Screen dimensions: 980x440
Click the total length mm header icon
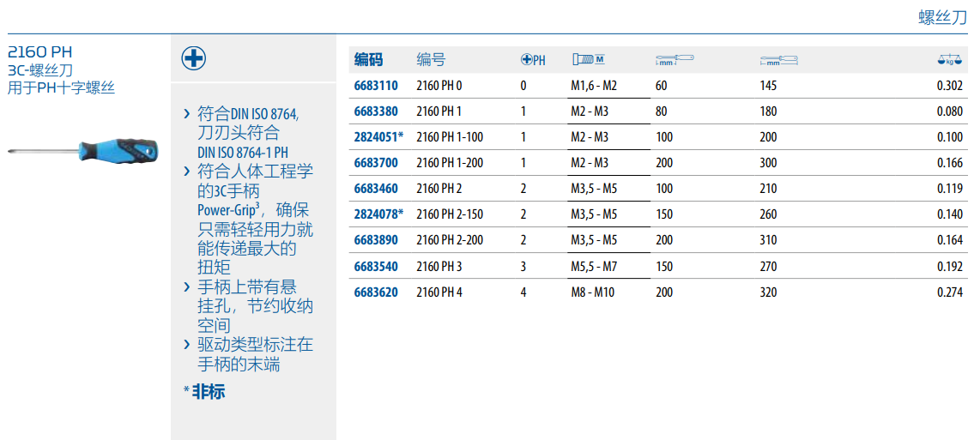pos(779,60)
